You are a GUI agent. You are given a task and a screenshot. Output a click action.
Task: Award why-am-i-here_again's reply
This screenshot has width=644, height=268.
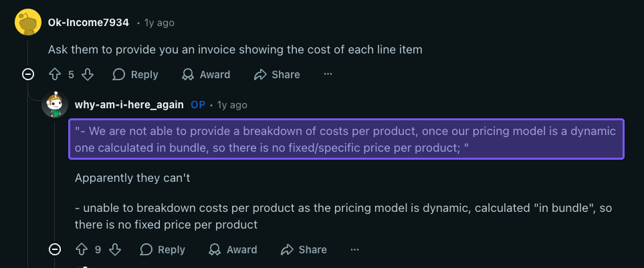(233, 249)
